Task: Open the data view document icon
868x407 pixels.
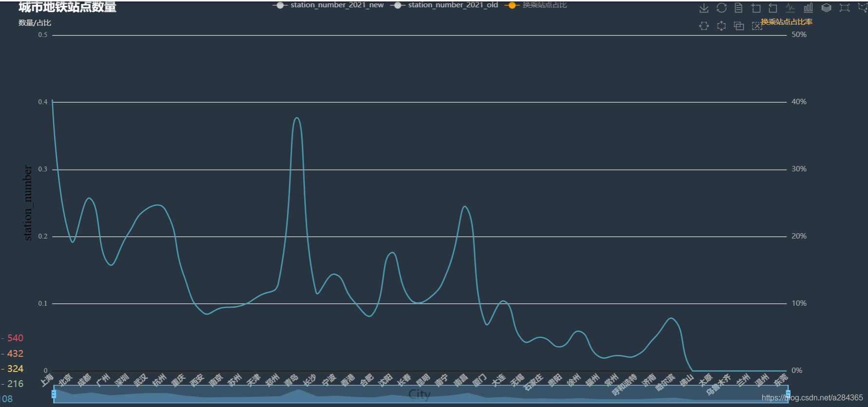Action: [x=738, y=8]
